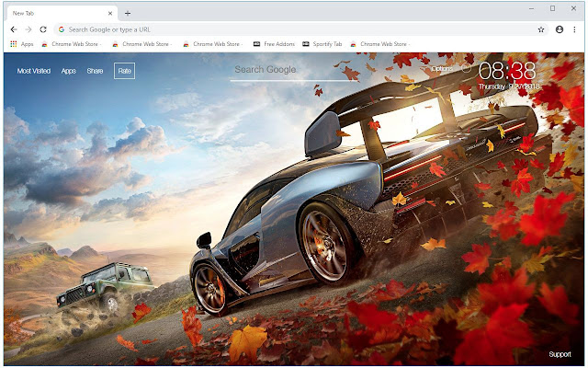The image size is (588, 368).
Task: Select the New Tab browser tab
Action: (x=62, y=13)
